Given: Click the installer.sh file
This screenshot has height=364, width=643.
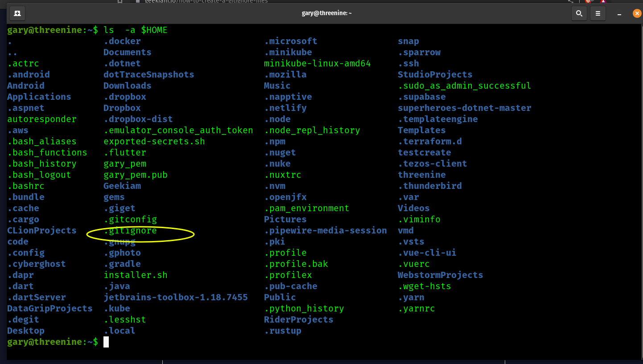Looking at the screenshot, I should click(136, 275).
